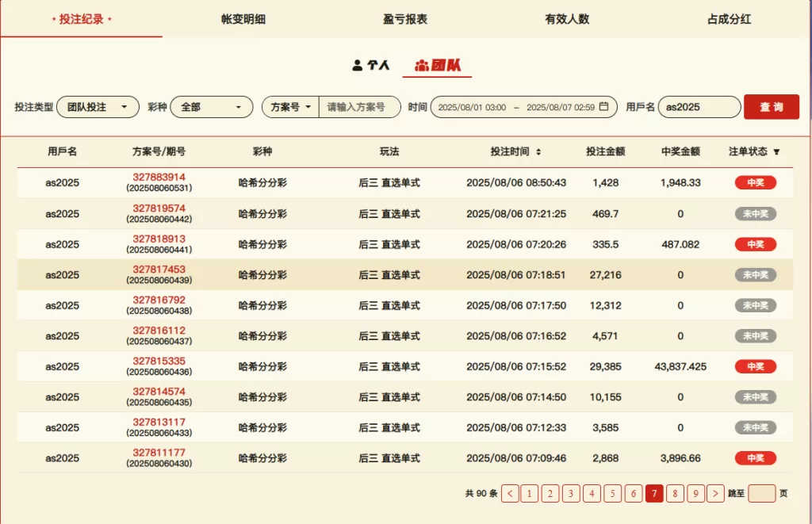Open the 占成分红 tab
This screenshot has width=812, height=524.
click(730, 19)
